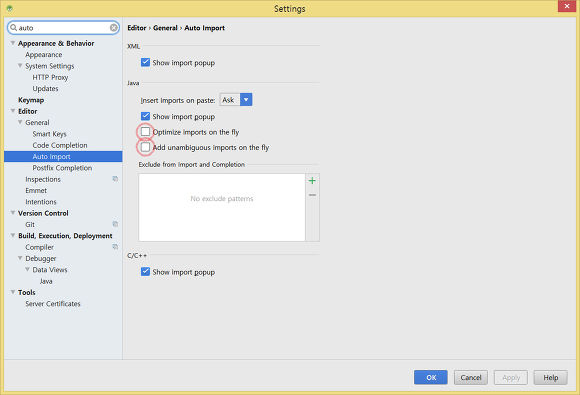This screenshot has height=395, width=580.
Task: Enable Optimize imports on the fly
Action: click(x=145, y=132)
